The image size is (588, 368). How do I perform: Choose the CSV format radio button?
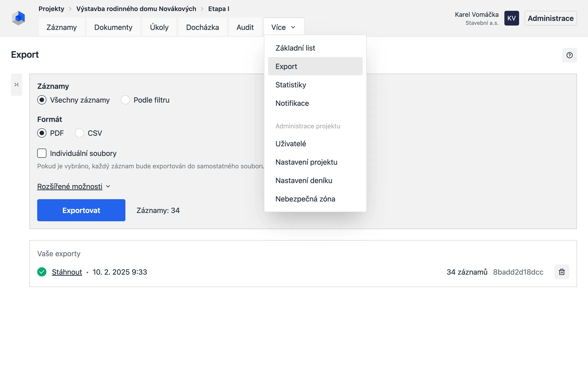pos(79,133)
